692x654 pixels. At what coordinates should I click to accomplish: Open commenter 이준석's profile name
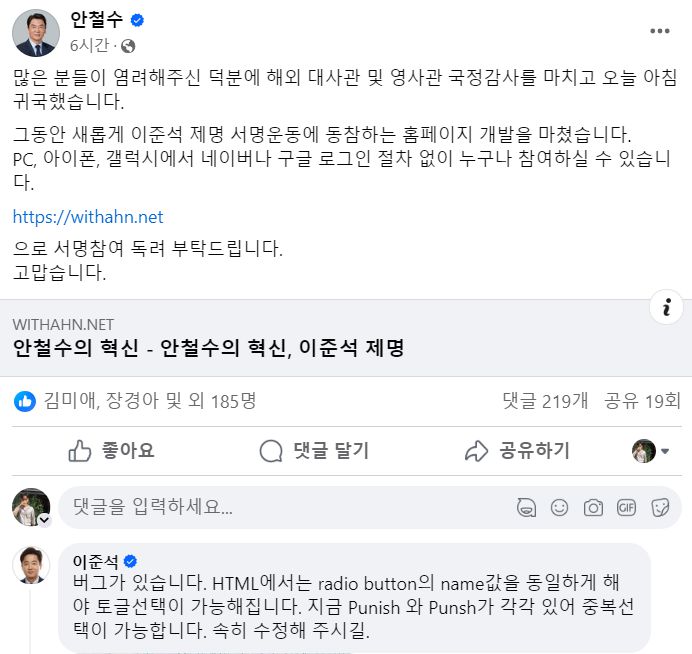pos(95,561)
